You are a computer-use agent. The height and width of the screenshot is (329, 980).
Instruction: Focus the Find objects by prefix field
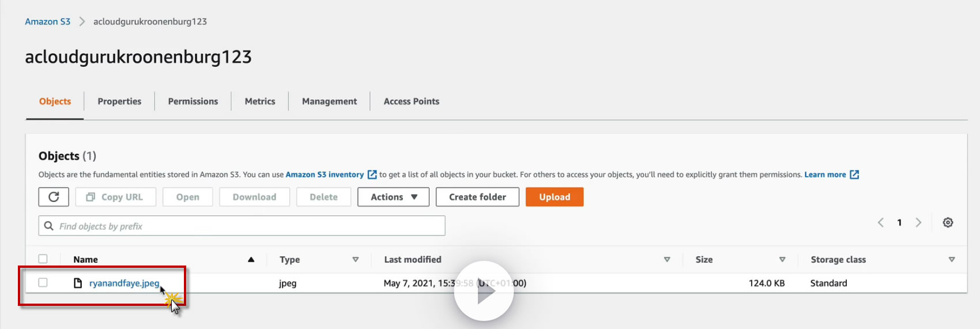point(242,226)
